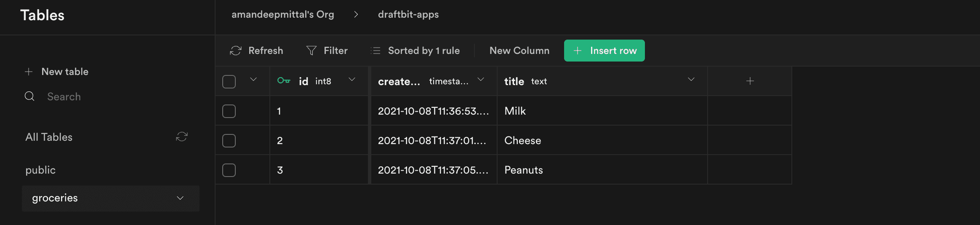
Task: Select the Peanuts row checkbox
Action: (x=229, y=170)
